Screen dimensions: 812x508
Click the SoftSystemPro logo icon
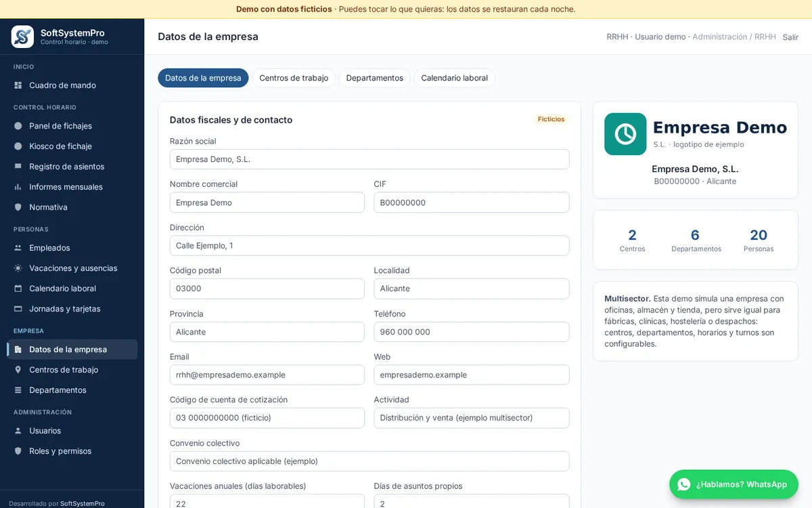click(x=22, y=37)
